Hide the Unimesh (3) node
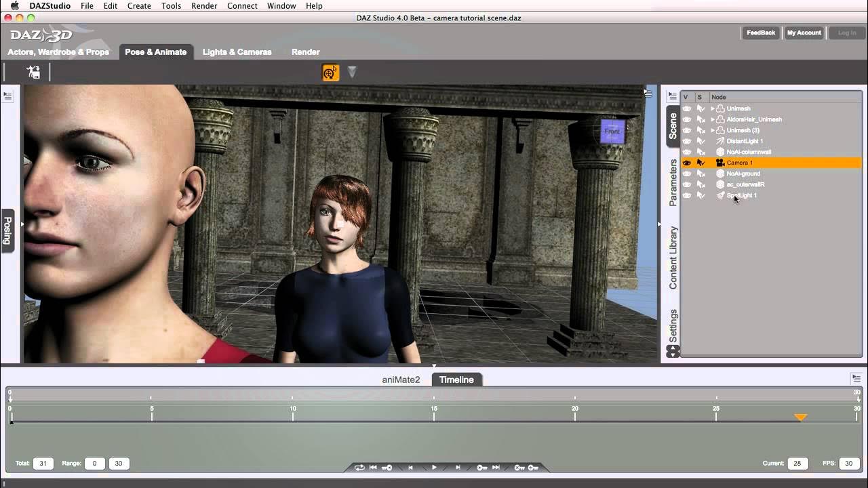 (x=687, y=130)
